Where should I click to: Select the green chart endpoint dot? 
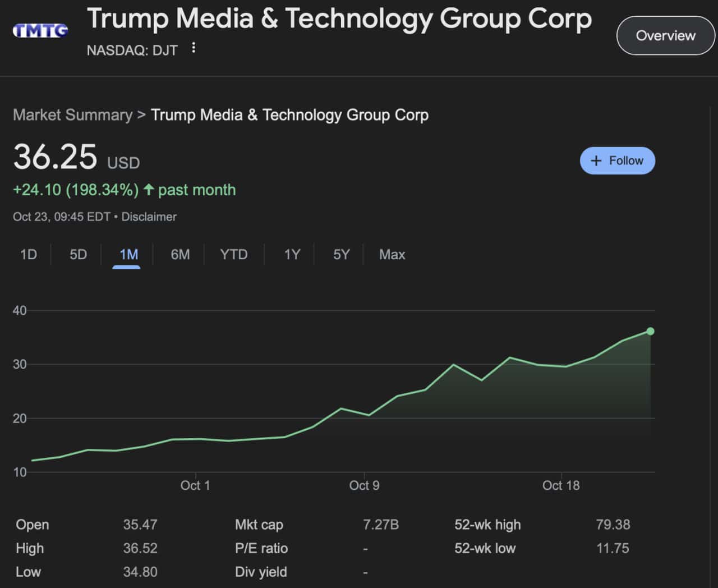coord(650,331)
